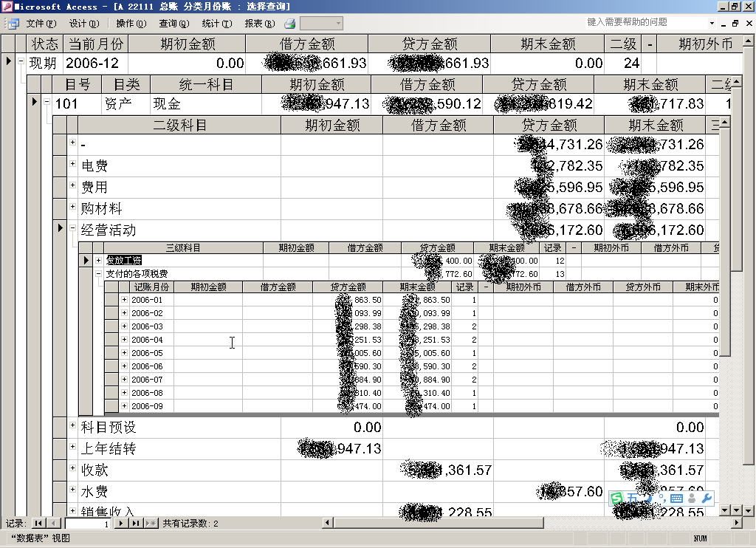
Task: Click the window icon left of 文件 menu
Action: click(13, 24)
